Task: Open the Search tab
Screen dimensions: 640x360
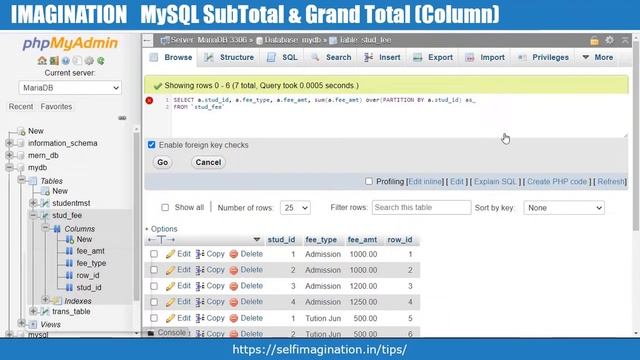Action: coord(331,58)
